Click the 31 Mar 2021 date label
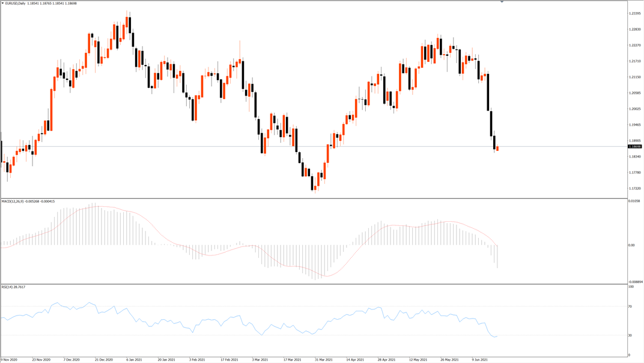This screenshot has width=644, height=363. tap(324, 360)
